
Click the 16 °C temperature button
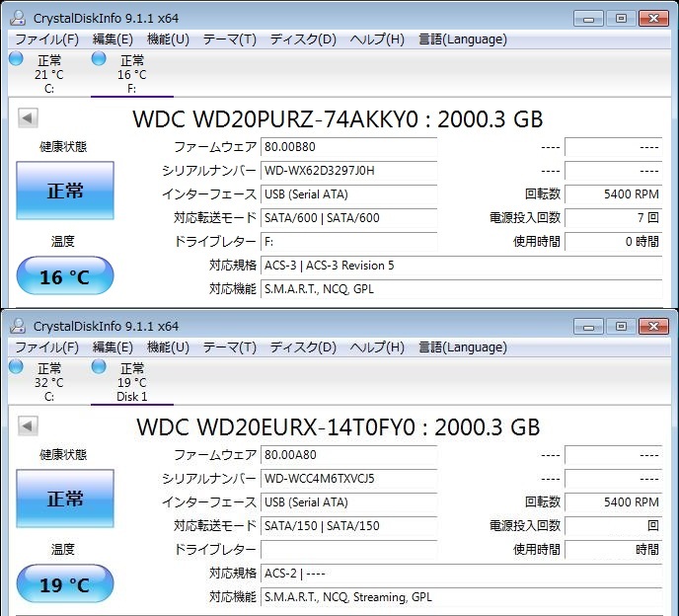click(x=65, y=277)
